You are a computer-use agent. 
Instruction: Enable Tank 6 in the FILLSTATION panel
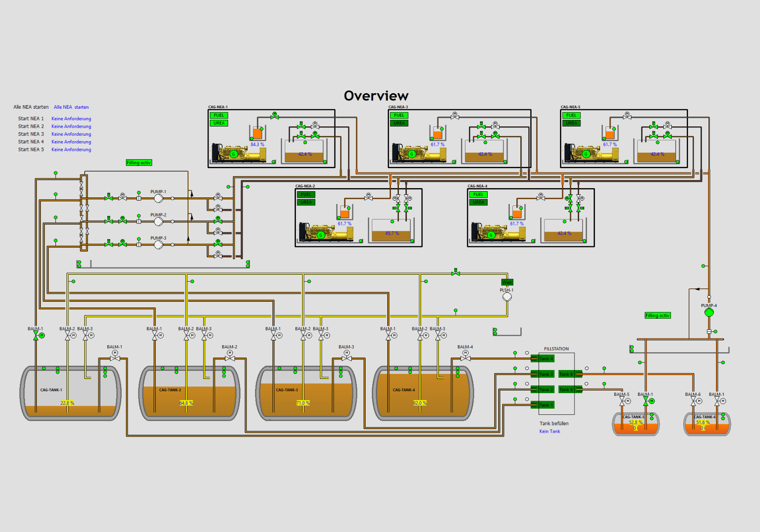click(x=567, y=374)
